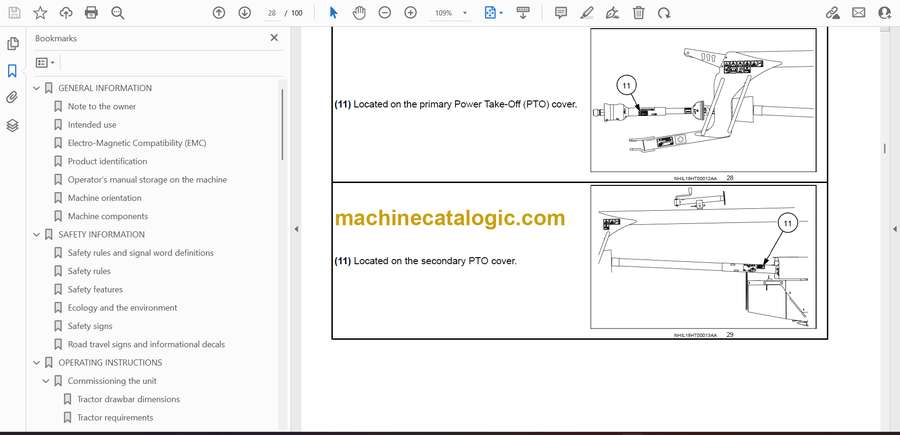Click the scrolling mode keyboard icon

coord(523,13)
